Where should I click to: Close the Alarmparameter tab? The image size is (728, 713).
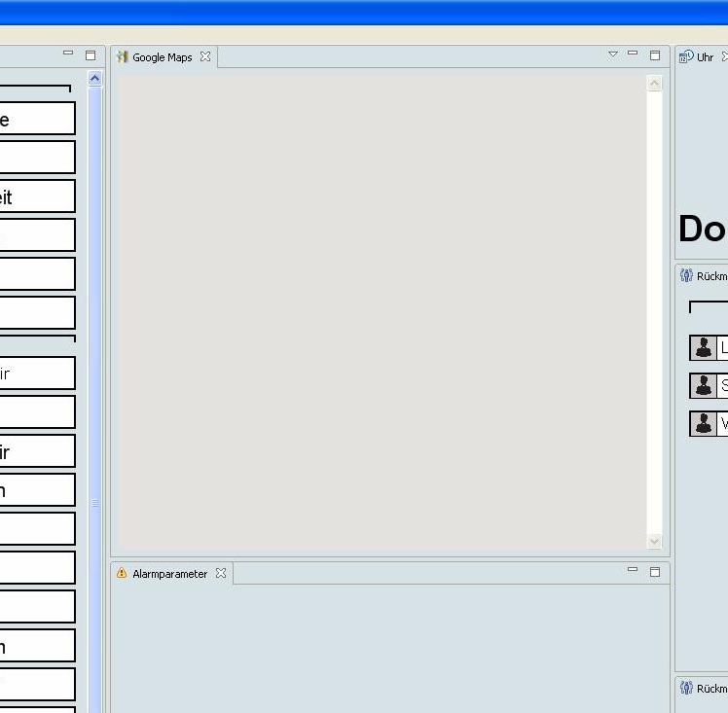pyautogui.click(x=221, y=574)
